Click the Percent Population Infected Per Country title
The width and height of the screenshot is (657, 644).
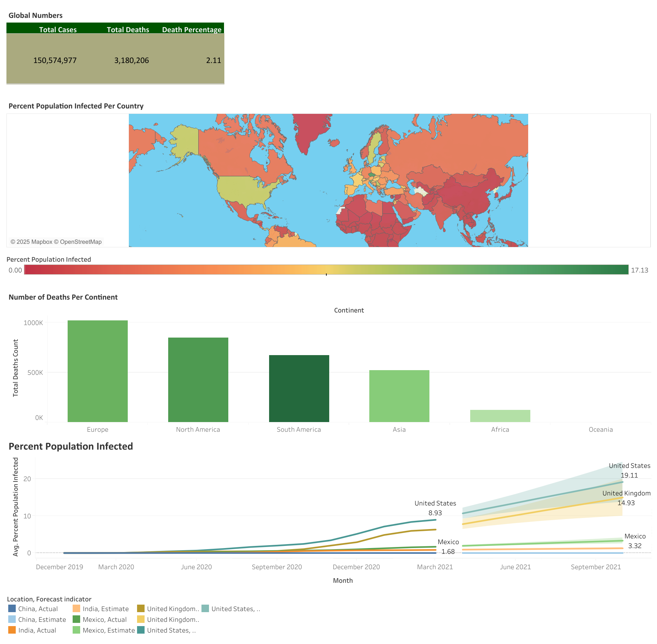click(x=76, y=106)
